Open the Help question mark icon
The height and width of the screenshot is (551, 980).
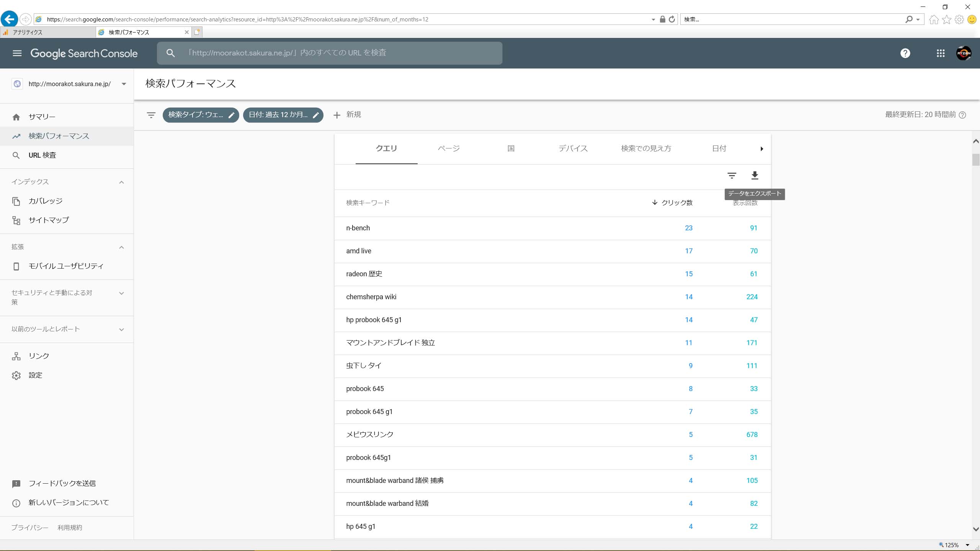(905, 53)
